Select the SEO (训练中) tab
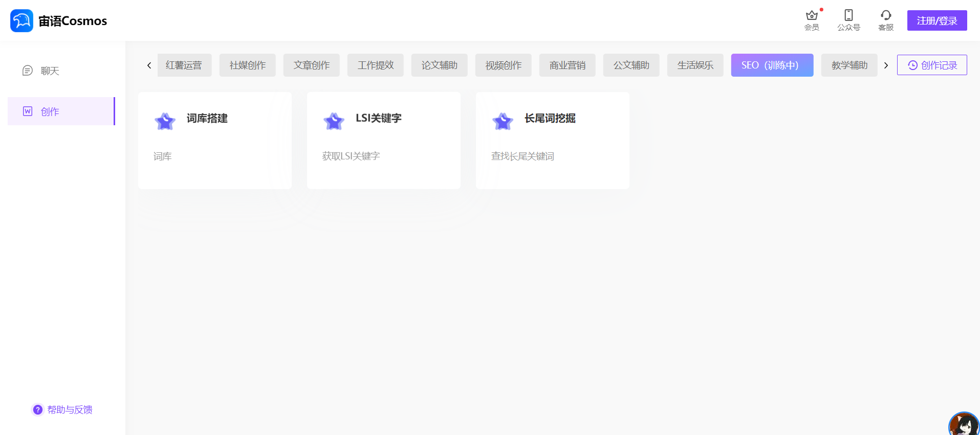This screenshot has width=980, height=435. [x=772, y=65]
